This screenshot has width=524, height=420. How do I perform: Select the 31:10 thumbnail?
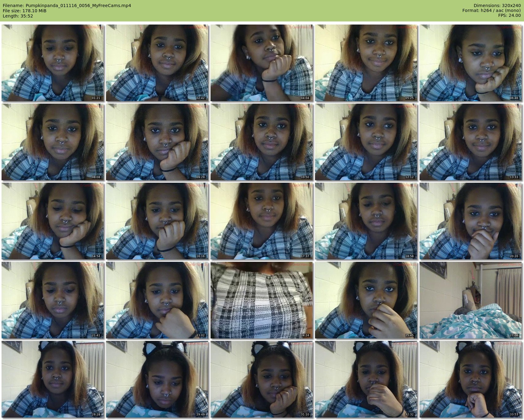(x=262, y=379)
